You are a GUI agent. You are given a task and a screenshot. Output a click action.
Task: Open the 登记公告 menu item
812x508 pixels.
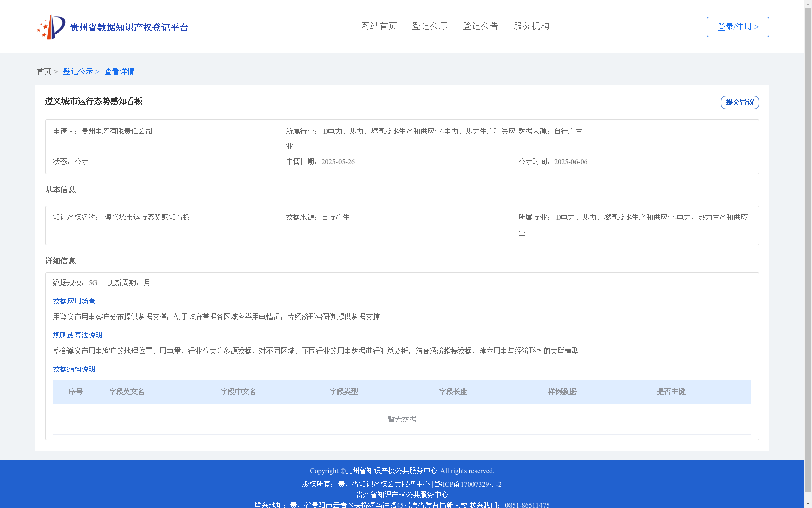481,26
